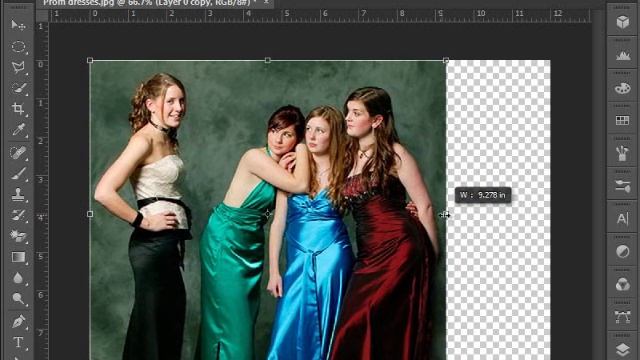Open the Layers panel icon
The image size is (640, 360).
coord(622,349)
